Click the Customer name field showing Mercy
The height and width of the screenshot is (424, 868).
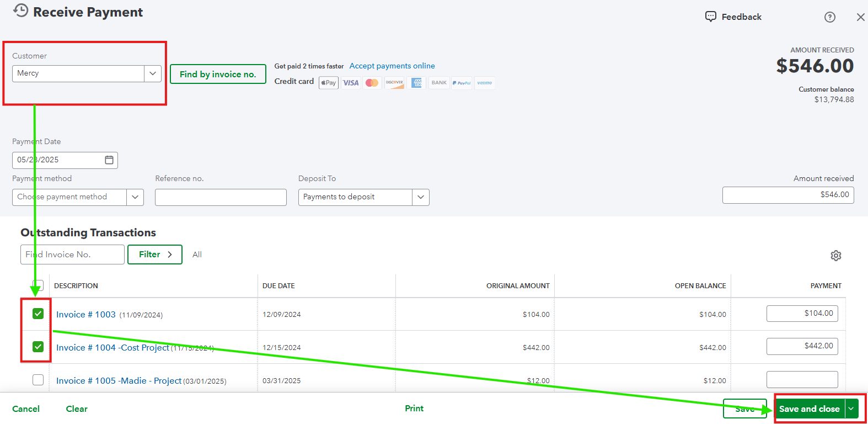78,73
